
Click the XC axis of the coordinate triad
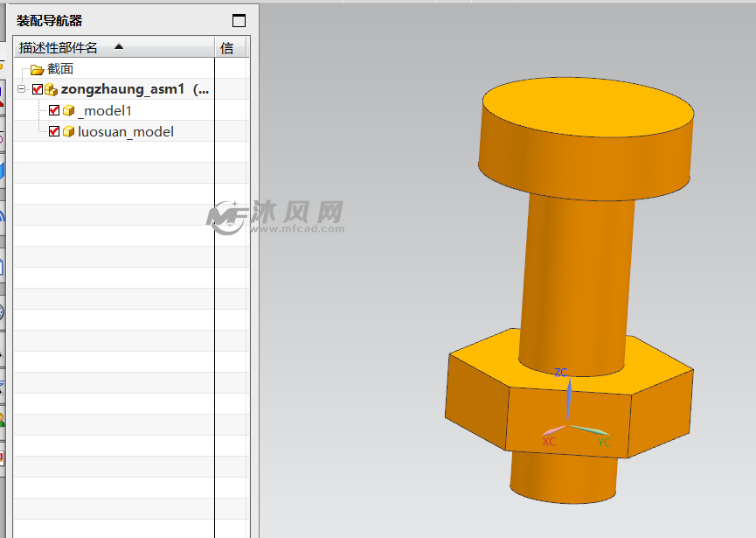(x=553, y=430)
